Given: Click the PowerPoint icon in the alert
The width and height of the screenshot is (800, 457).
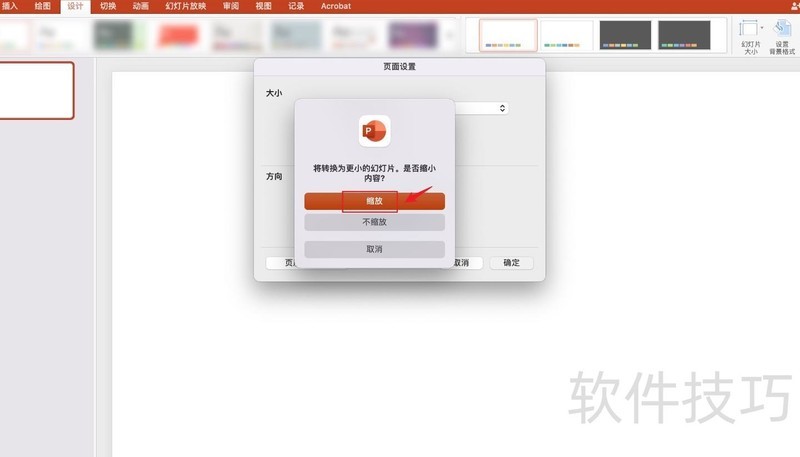Looking at the screenshot, I should point(374,131).
